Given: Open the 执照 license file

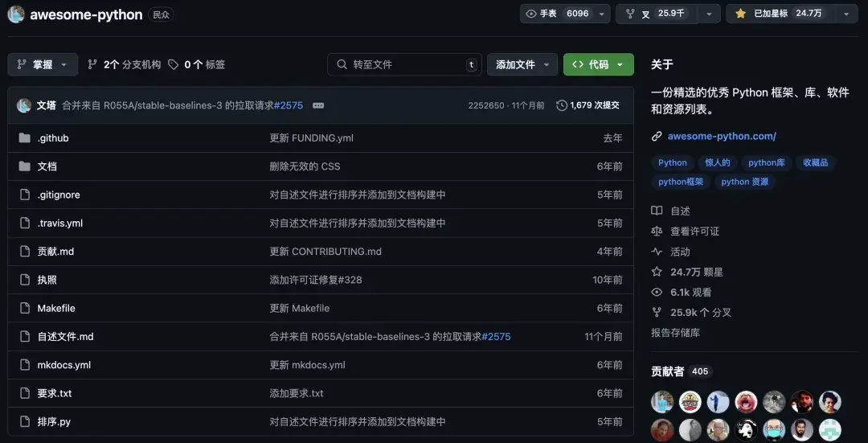Looking at the screenshot, I should coord(47,280).
